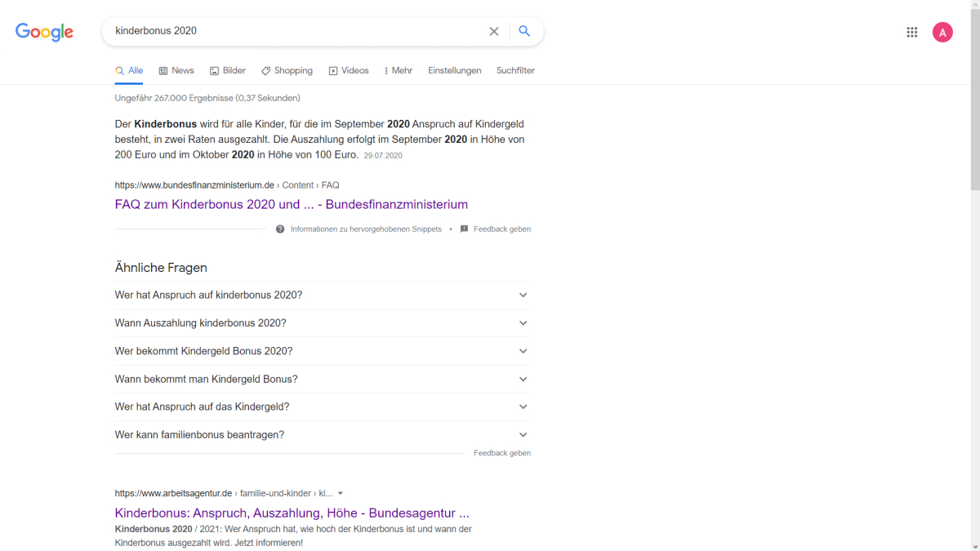
Task: Open Einstellungen
Action: point(455,70)
